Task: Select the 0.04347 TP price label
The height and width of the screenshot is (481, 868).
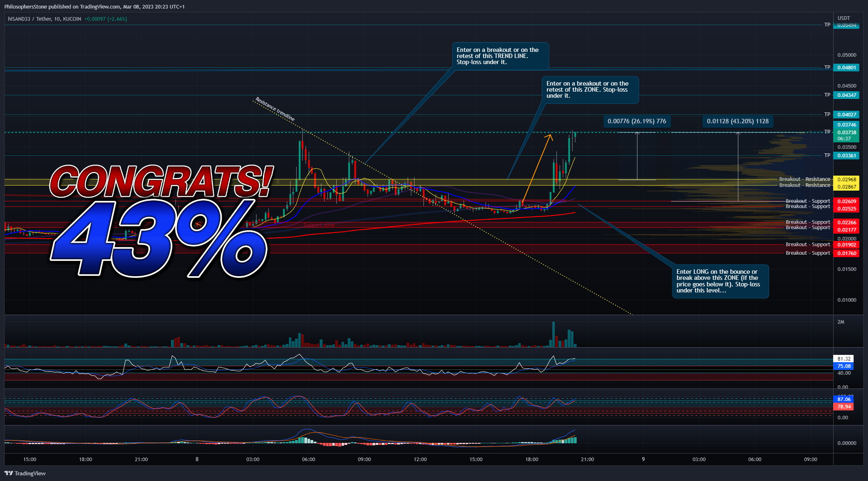Action: [x=847, y=95]
